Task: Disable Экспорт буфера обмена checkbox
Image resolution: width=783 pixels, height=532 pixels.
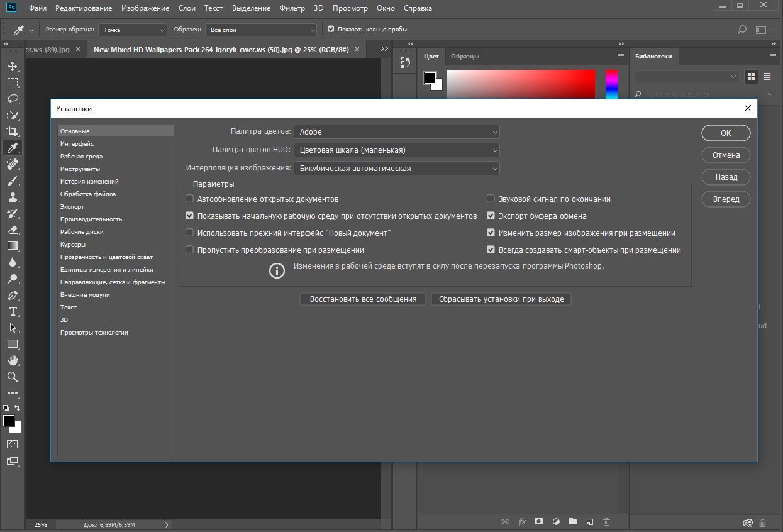Action: [491, 216]
